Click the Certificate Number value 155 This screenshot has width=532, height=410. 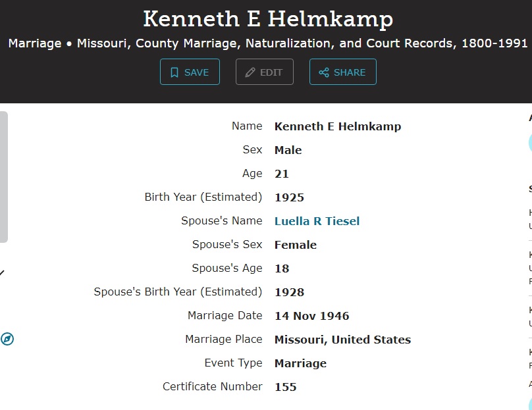coord(285,387)
